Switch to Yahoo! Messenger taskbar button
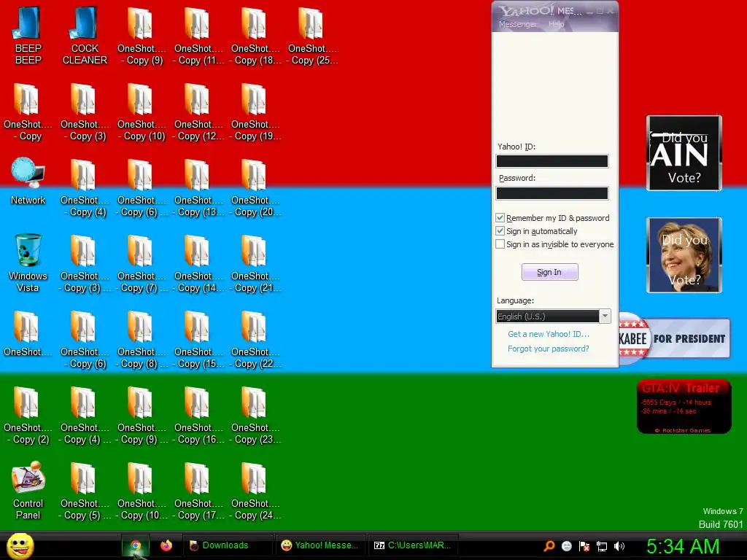Viewport: 747px width, 560px height. tap(320, 545)
